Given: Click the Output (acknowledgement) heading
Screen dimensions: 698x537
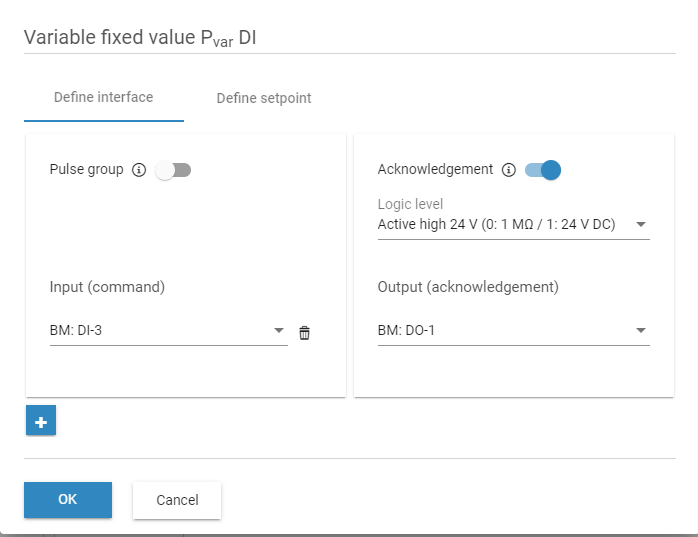Looking at the screenshot, I should 468,287.
